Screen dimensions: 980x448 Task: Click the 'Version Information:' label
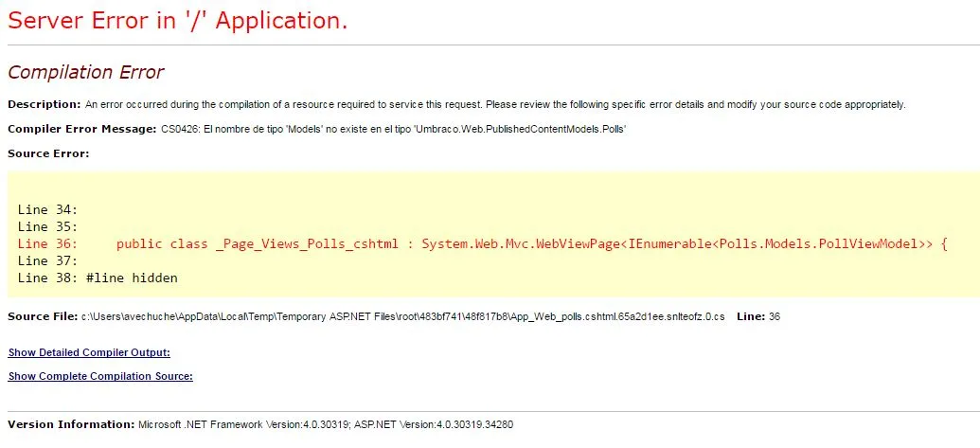[71, 425]
